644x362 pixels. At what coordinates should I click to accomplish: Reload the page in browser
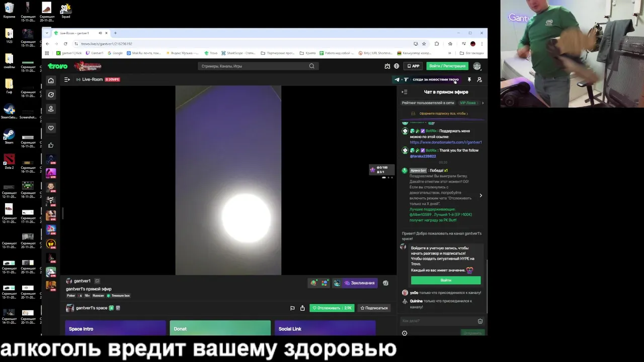(65, 44)
